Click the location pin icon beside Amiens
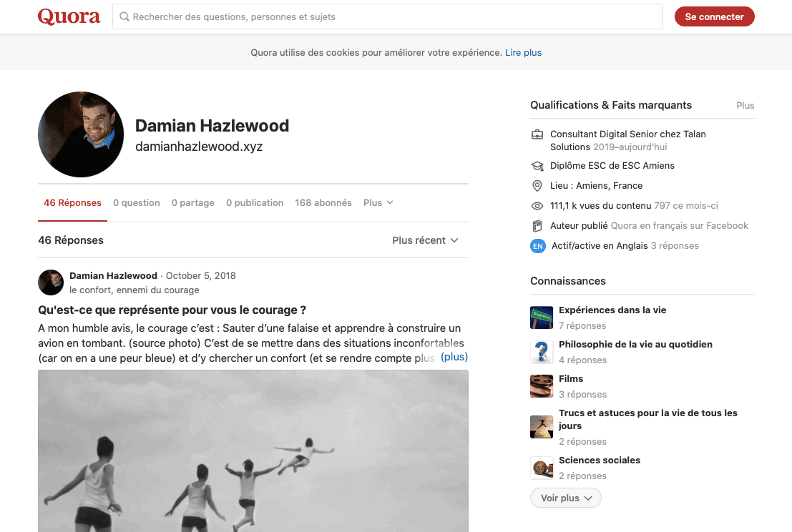The width and height of the screenshot is (792, 532). coord(537,186)
